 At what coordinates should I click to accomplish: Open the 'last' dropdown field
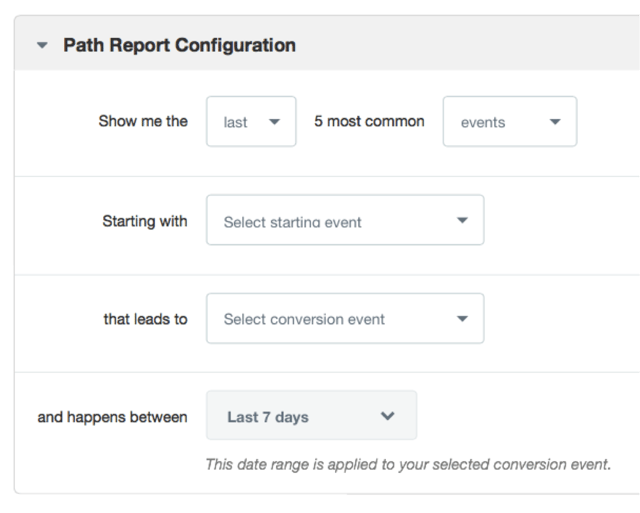[x=251, y=121]
